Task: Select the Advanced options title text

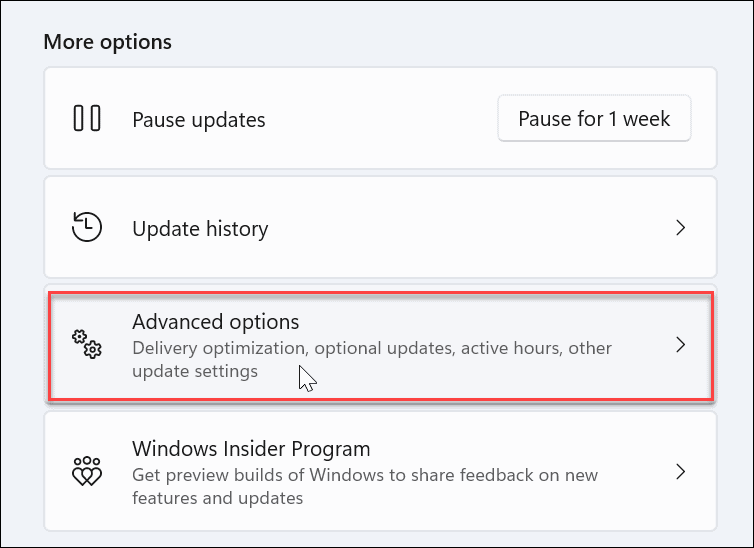Action: [215, 322]
